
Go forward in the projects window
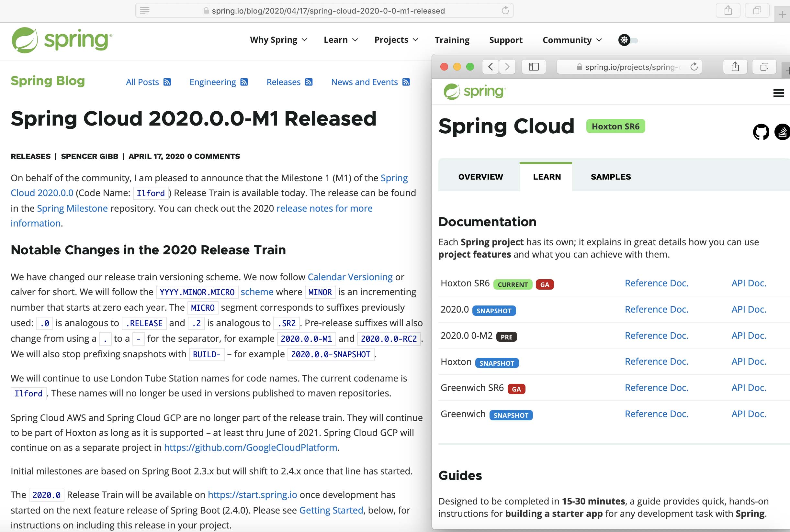(507, 67)
